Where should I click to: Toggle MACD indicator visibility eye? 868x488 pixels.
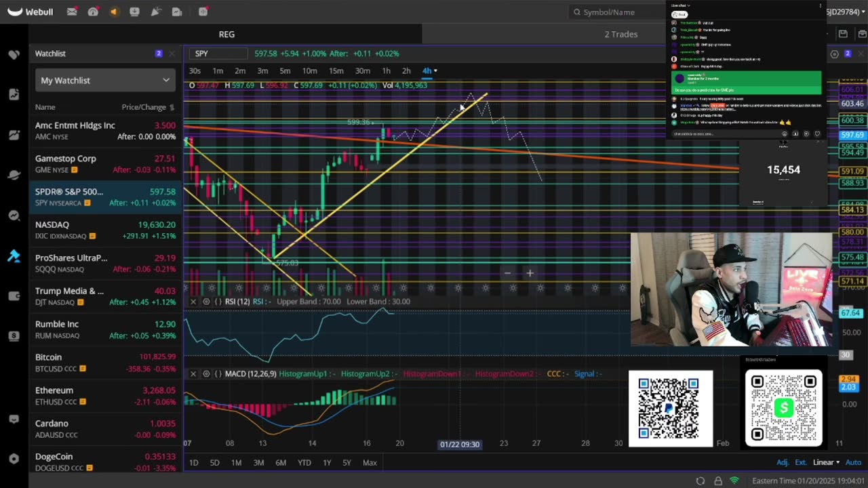tap(206, 374)
